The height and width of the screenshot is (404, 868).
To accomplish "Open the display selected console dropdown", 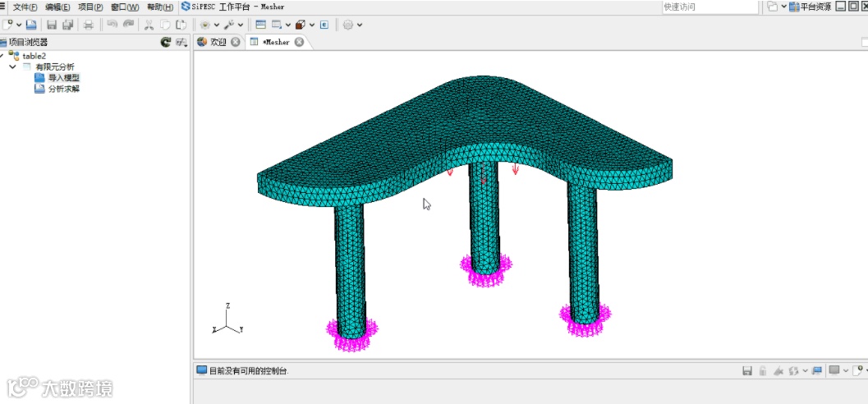I will click(845, 371).
